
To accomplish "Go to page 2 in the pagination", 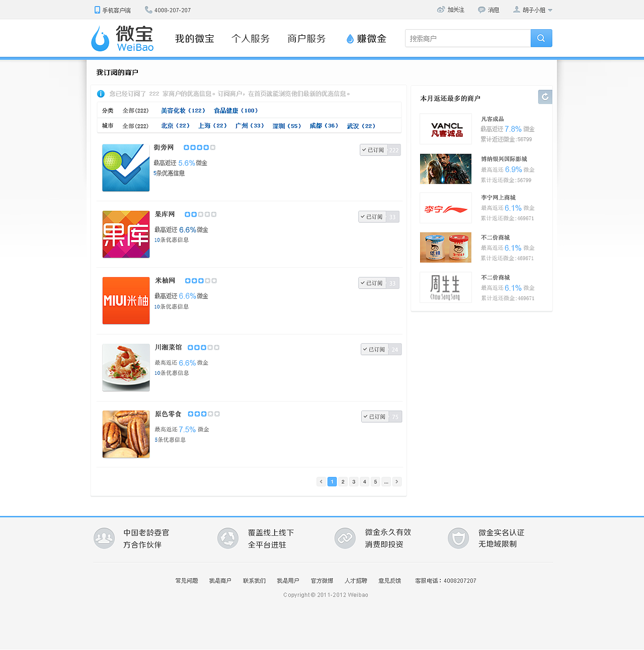I will tap(343, 481).
